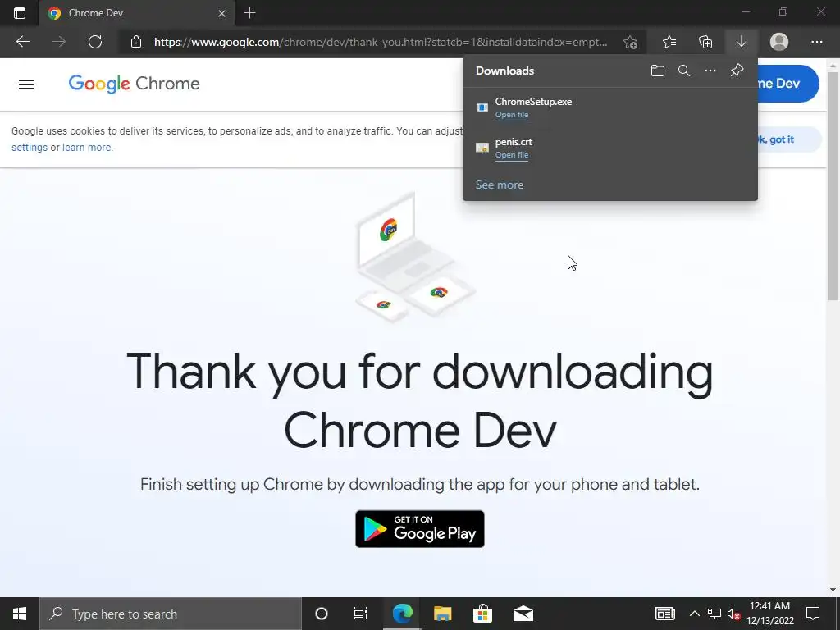Open more options in Downloads panel
This screenshot has width=840, height=630.
coord(710,71)
